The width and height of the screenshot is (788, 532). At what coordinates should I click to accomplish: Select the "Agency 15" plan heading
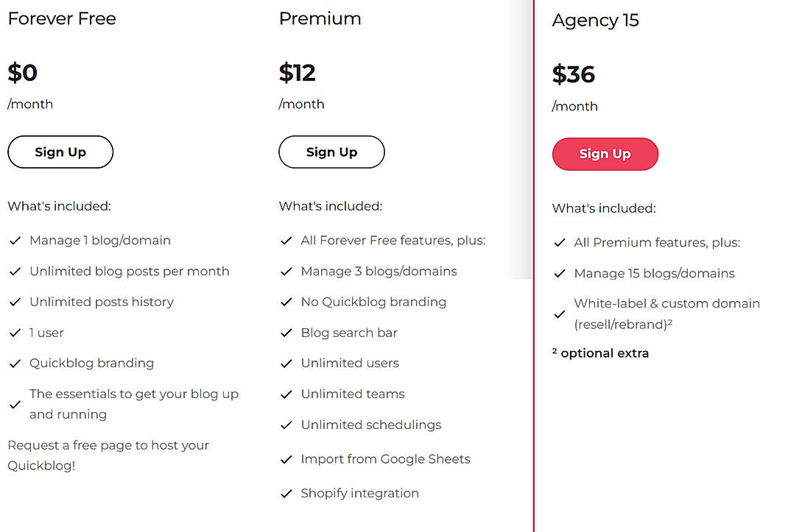pyautogui.click(x=596, y=21)
